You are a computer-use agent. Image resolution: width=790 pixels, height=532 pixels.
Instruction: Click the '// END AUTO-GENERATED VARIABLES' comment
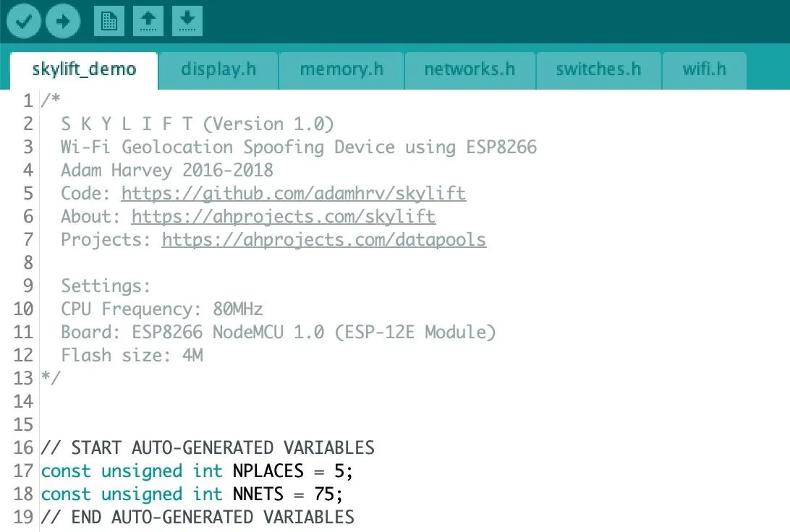[197, 518]
